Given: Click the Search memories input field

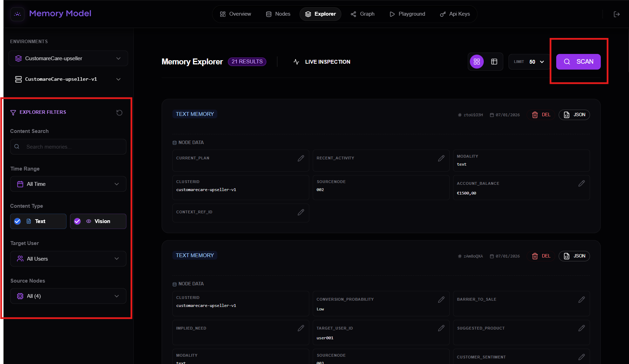Looking at the screenshot, I should [x=68, y=147].
